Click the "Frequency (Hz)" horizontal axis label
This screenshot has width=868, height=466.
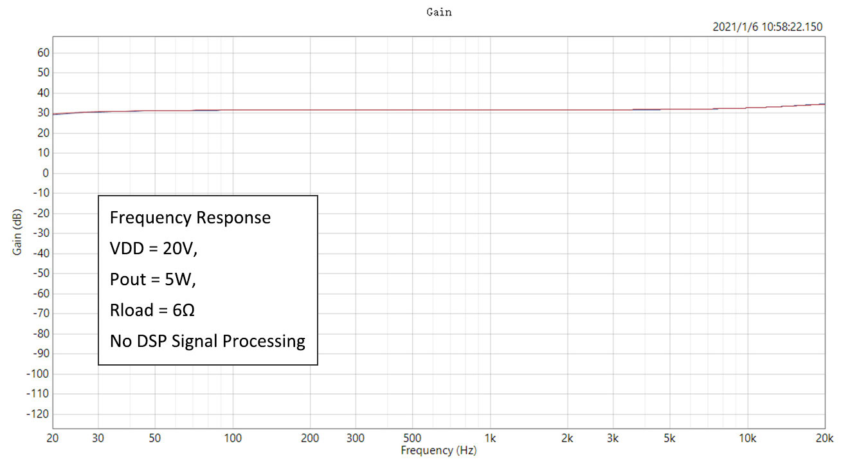click(439, 451)
